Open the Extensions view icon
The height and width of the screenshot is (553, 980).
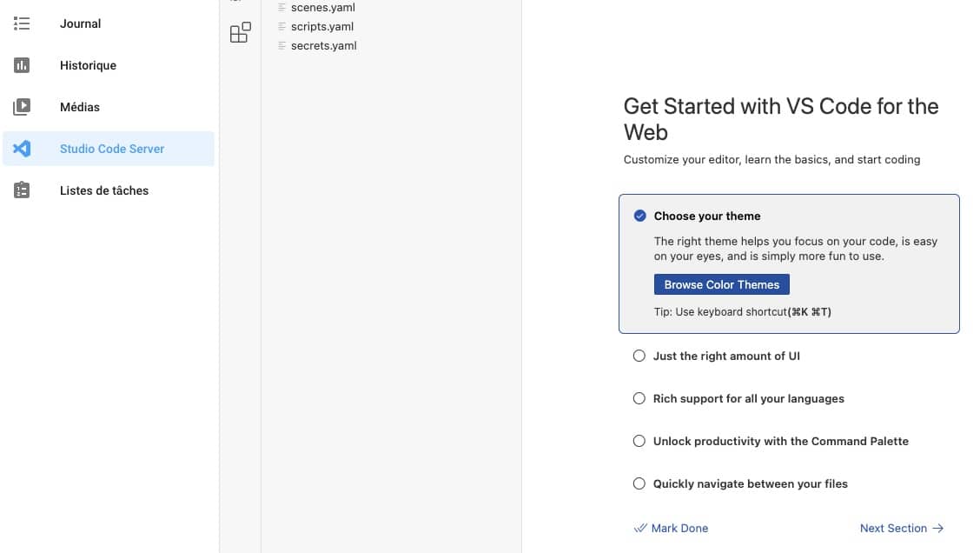(241, 32)
